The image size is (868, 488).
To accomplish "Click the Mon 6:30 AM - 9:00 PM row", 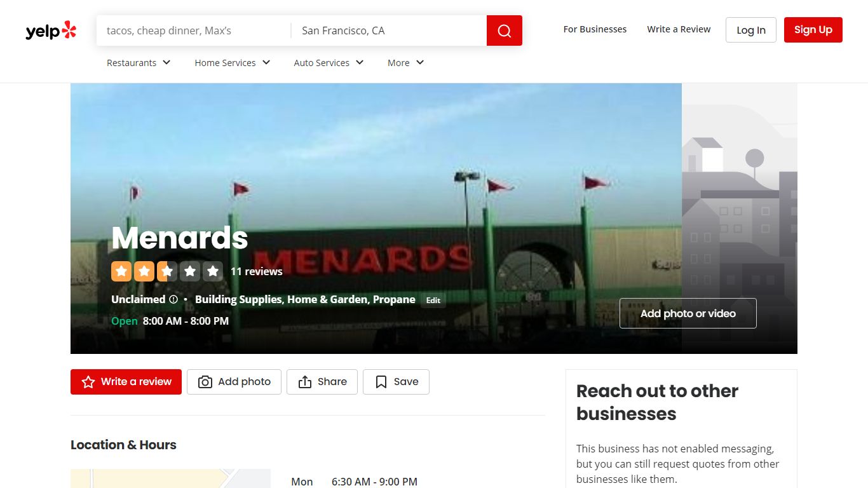I will 354,482.
